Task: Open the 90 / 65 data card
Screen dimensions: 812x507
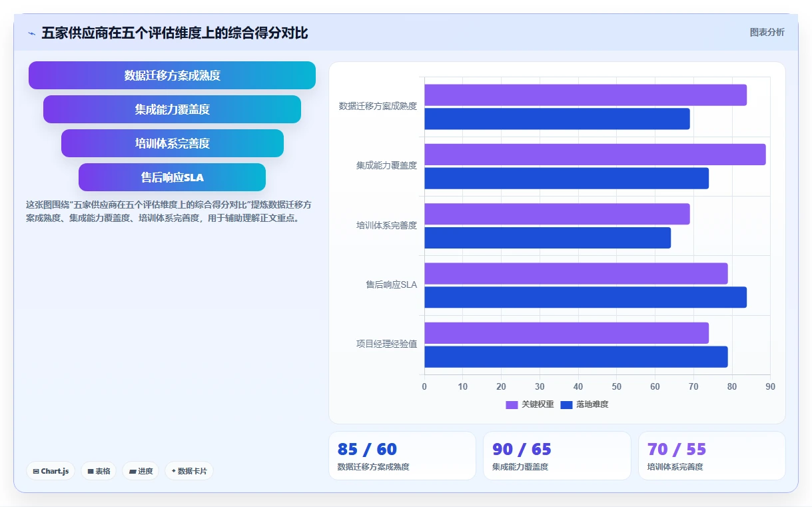Action: (557, 456)
